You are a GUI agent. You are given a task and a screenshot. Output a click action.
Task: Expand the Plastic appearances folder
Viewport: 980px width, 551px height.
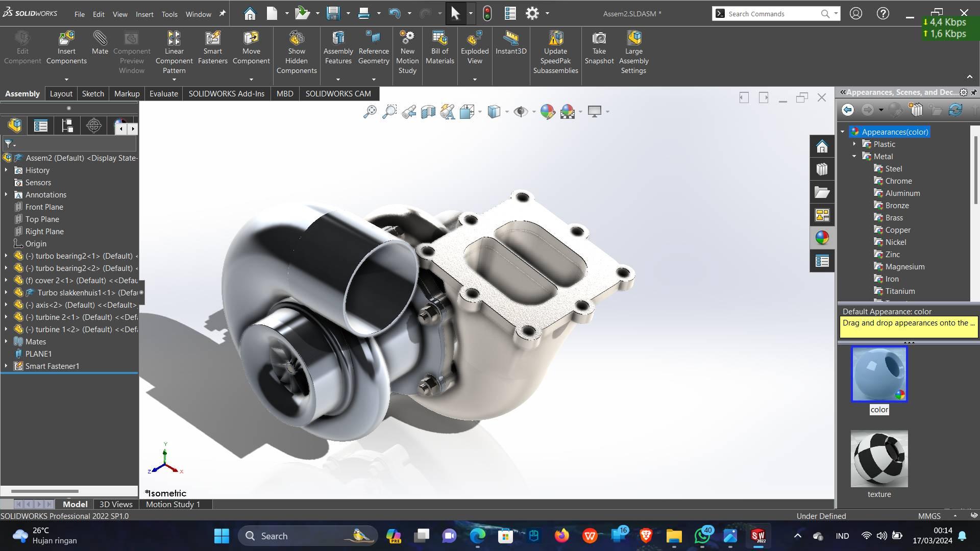coord(854,144)
